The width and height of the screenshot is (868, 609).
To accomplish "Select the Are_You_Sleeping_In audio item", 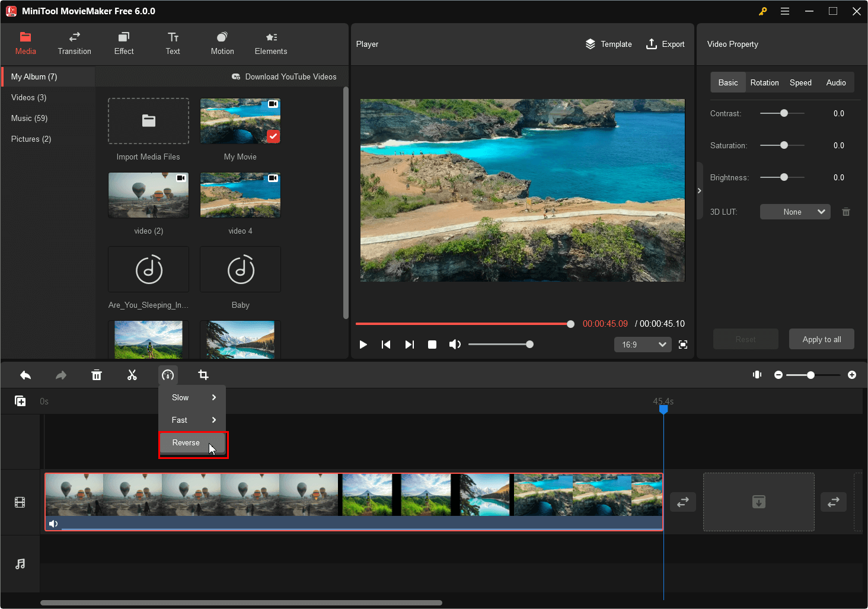I will 148,269.
